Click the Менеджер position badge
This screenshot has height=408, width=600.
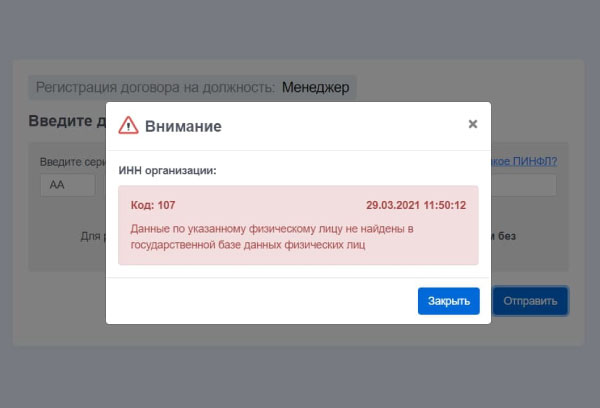[316, 87]
